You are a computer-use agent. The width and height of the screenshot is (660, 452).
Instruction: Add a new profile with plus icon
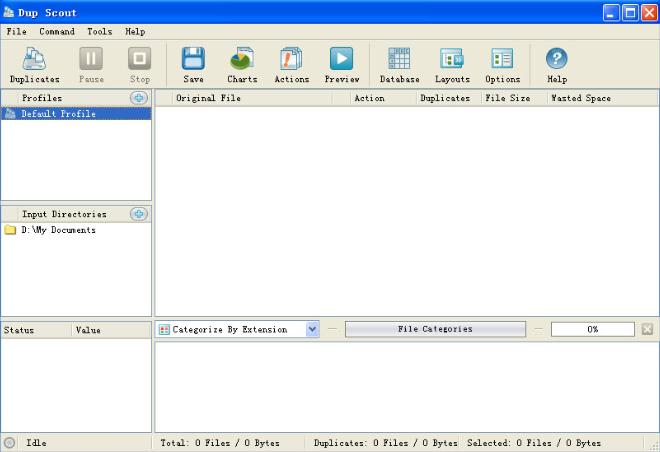[x=139, y=98]
